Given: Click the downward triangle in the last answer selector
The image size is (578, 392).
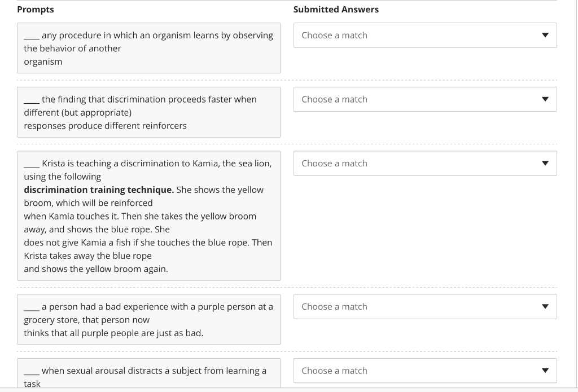Looking at the screenshot, I should (545, 371).
